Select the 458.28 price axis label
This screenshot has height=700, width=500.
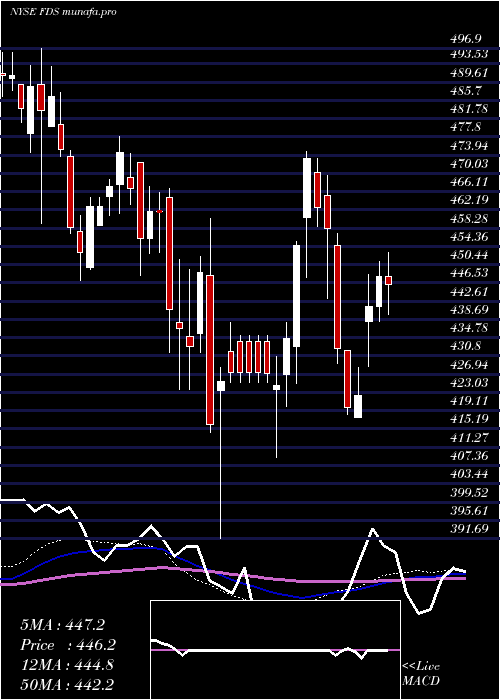pyautogui.click(x=471, y=218)
